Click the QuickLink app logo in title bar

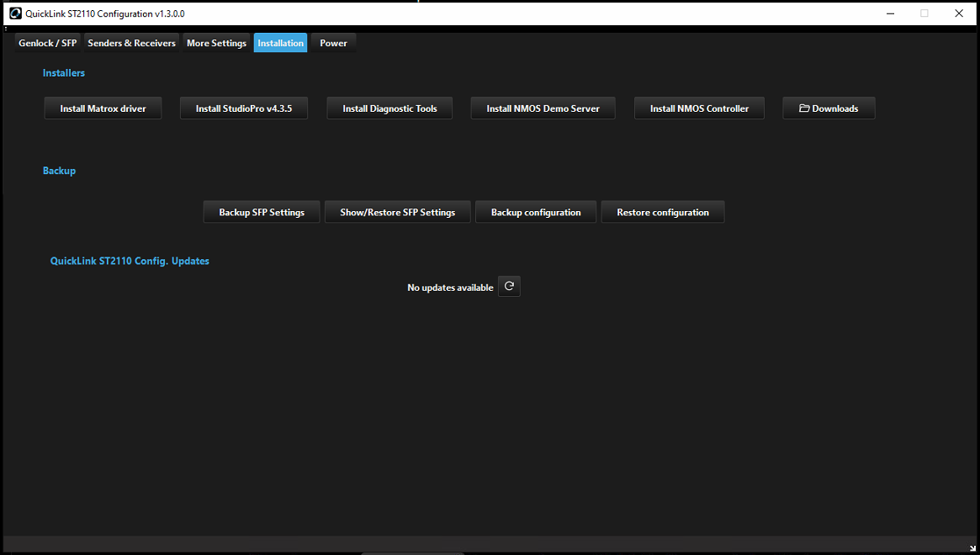click(15, 13)
